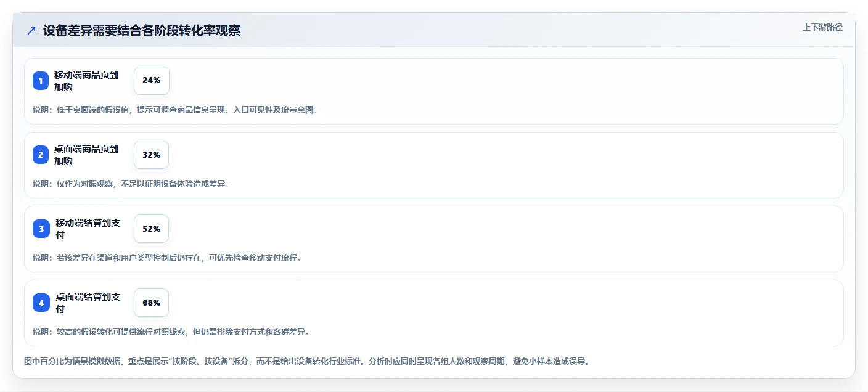The height and width of the screenshot is (392, 868).
Task: Click the number 2 step badge
Action: pyautogui.click(x=41, y=155)
